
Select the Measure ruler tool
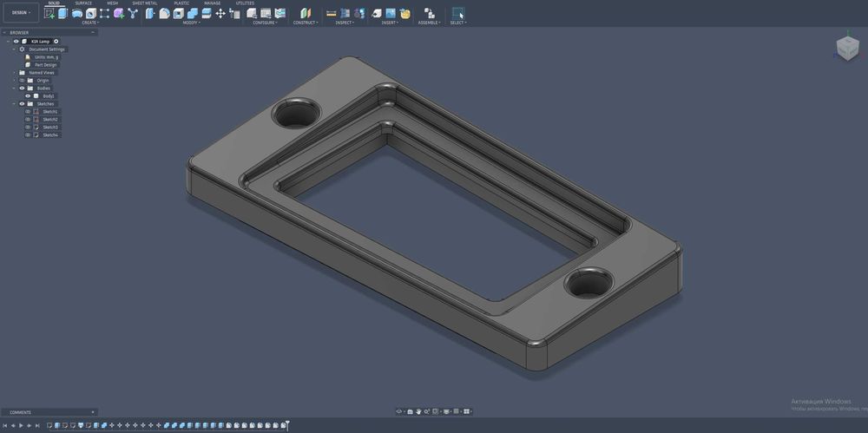pos(331,13)
